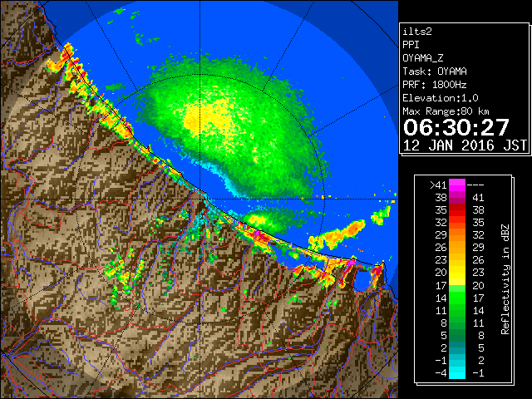Image resolution: width=532 pixels, height=399 pixels.
Task: Click the 'PRF: 1800Hz' line
Action: [435, 85]
